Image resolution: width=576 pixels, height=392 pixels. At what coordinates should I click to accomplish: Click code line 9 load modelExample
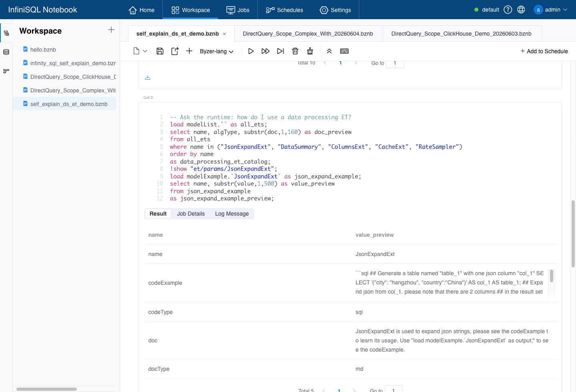[x=265, y=176]
